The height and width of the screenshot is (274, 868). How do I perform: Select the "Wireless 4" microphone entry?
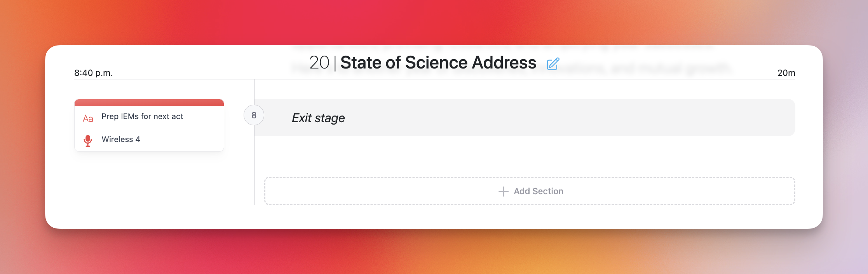tap(121, 139)
